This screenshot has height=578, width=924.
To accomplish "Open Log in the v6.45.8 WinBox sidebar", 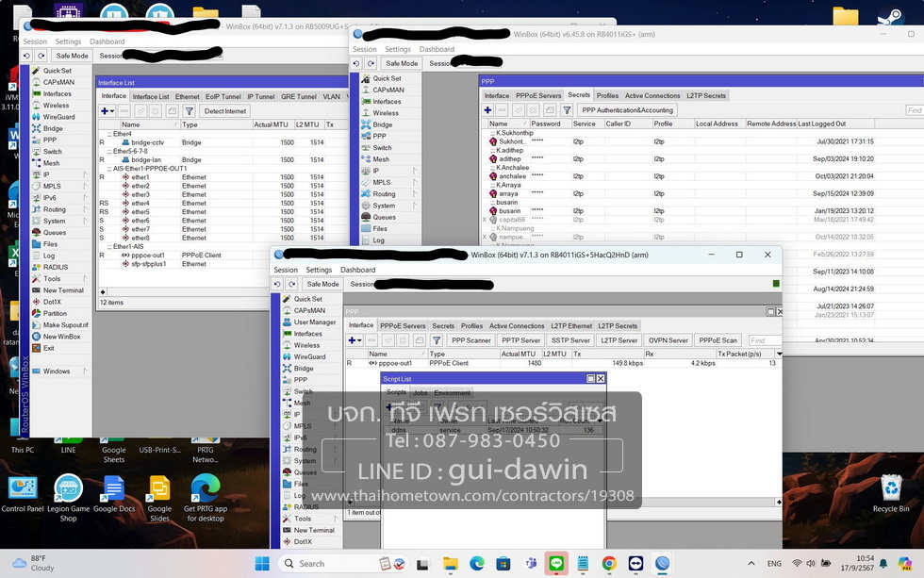I will click(x=378, y=240).
